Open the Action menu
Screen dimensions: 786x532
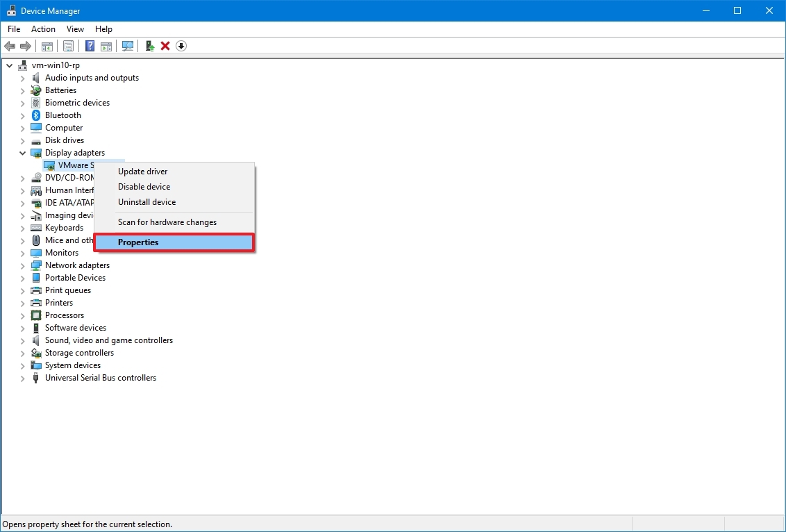tap(43, 29)
